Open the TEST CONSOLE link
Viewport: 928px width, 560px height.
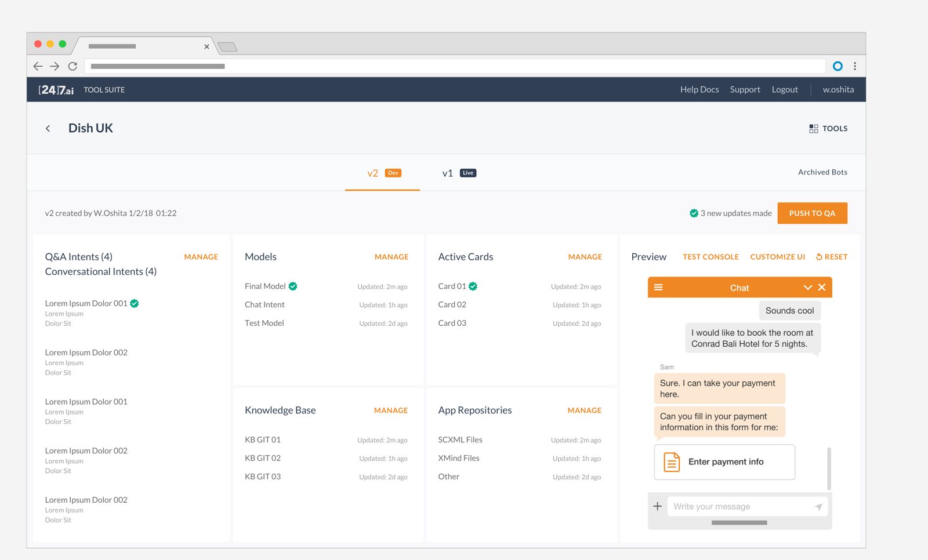point(710,257)
